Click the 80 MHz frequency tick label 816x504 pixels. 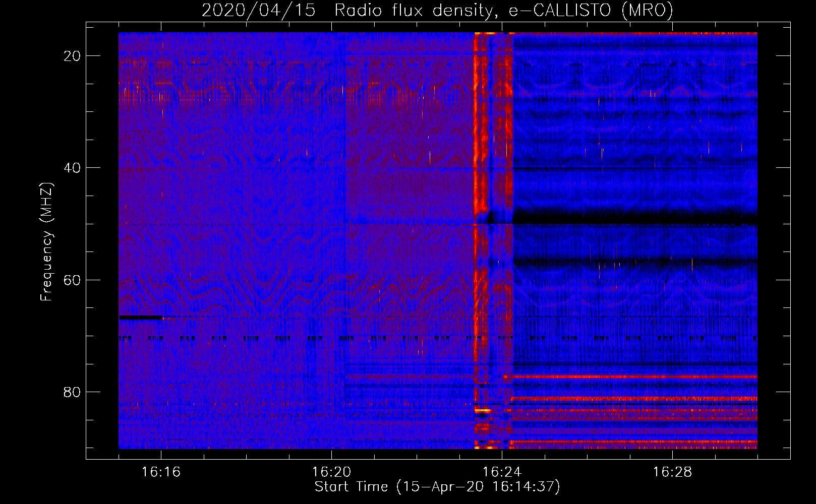[72, 392]
